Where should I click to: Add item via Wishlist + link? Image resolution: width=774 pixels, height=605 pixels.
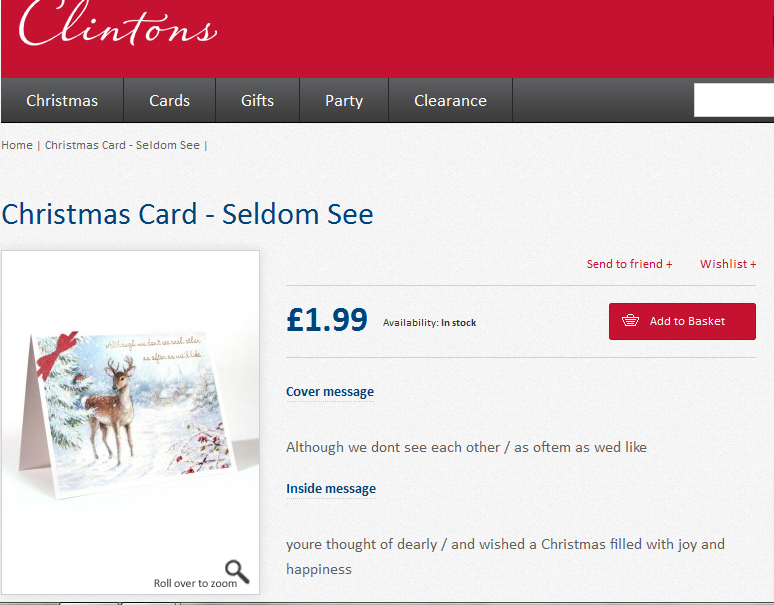pos(728,264)
